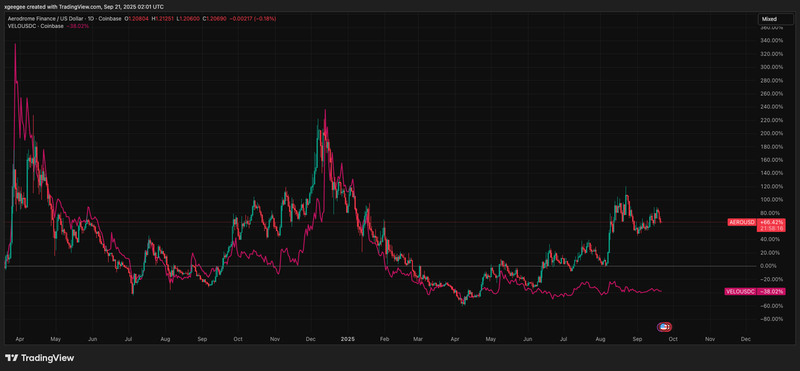Open the US economic event flag marker
Viewport: 800px width, 371px height.
tap(664, 327)
